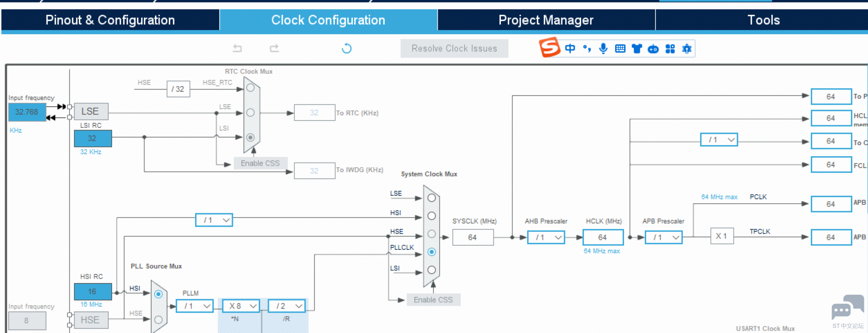
Task: Click the LSE oscillator block
Action: [x=91, y=111]
